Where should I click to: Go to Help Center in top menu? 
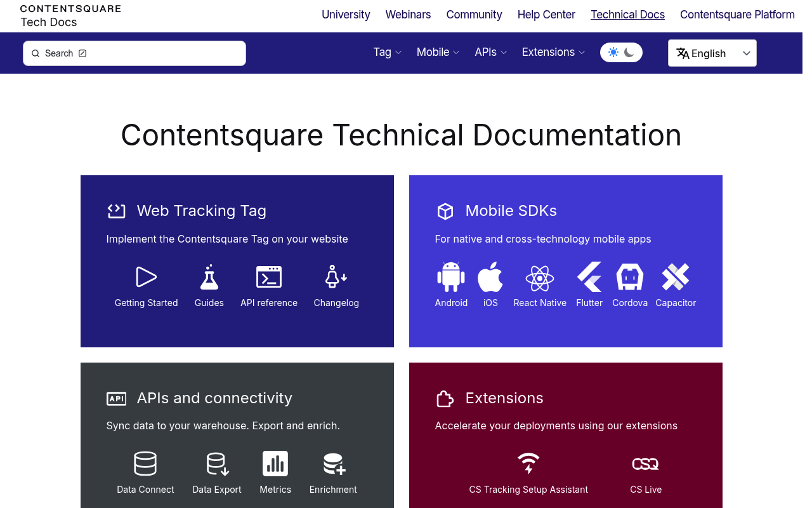coord(546,15)
